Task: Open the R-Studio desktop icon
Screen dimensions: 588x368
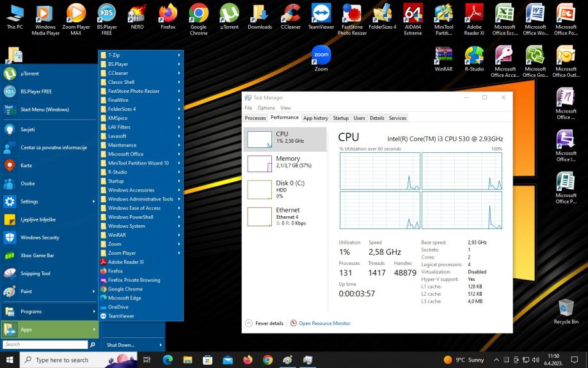Action: pyautogui.click(x=474, y=58)
